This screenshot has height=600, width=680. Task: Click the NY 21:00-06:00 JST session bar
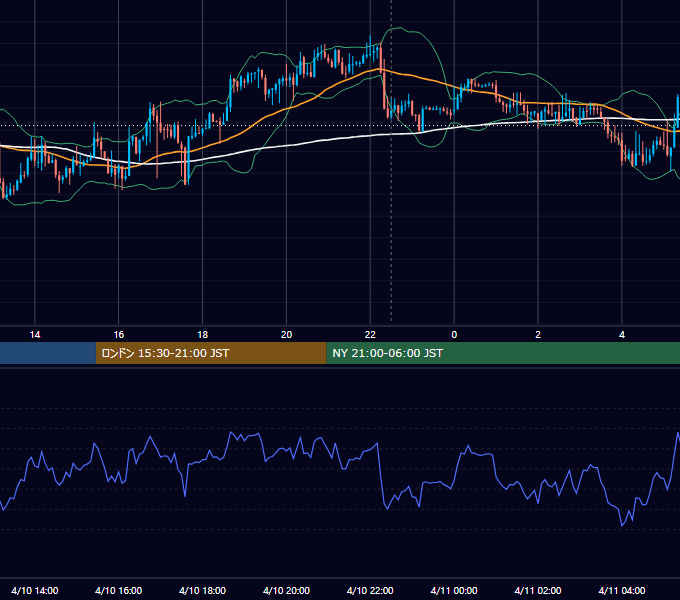pos(503,353)
